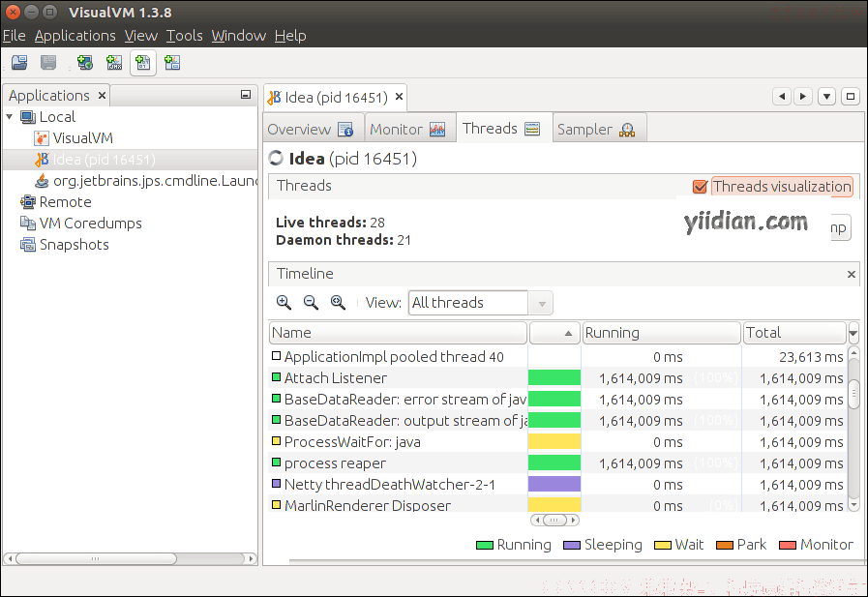The image size is (868, 597).
Task: Click the Idea application icon in the Applications tree
Action: tap(42, 160)
